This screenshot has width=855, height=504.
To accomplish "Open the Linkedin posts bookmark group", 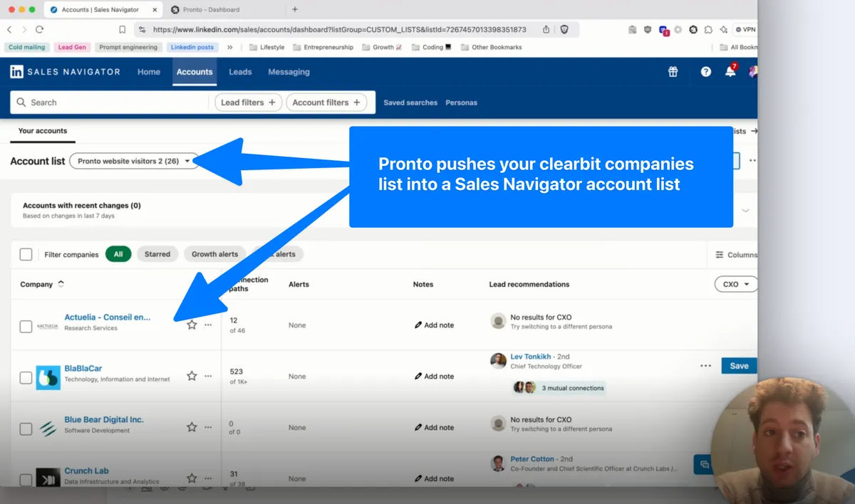I will pyautogui.click(x=192, y=48).
